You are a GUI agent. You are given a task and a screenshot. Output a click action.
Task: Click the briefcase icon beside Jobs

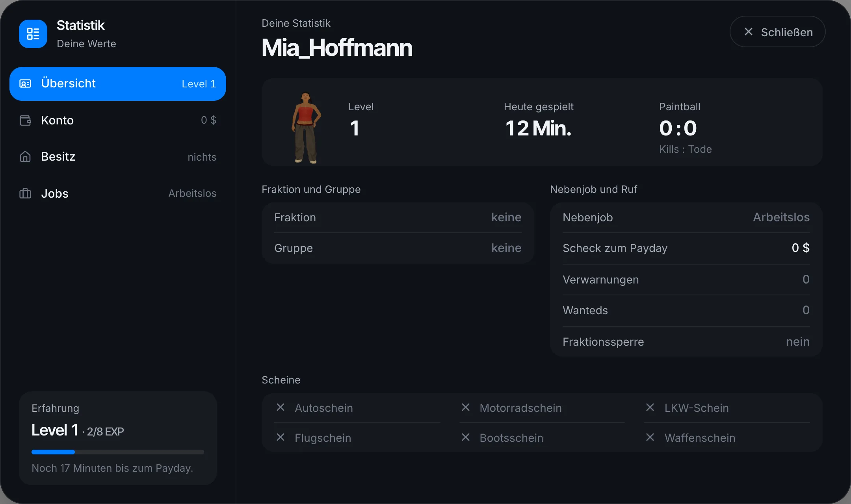(x=25, y=193)
